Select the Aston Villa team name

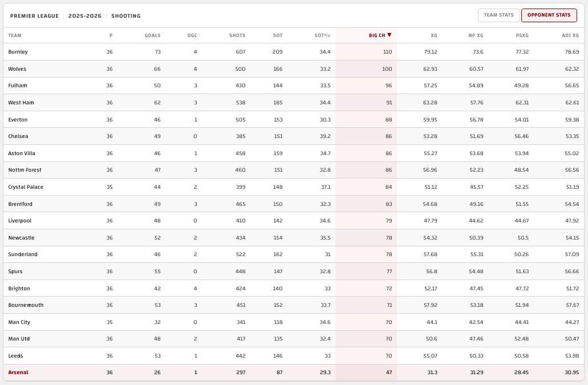point(21,153)
